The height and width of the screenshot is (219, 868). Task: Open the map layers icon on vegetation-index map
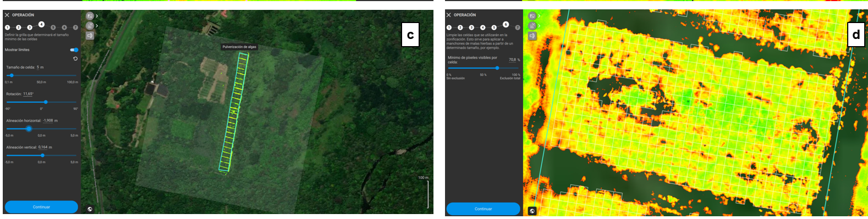coord(532,16)
